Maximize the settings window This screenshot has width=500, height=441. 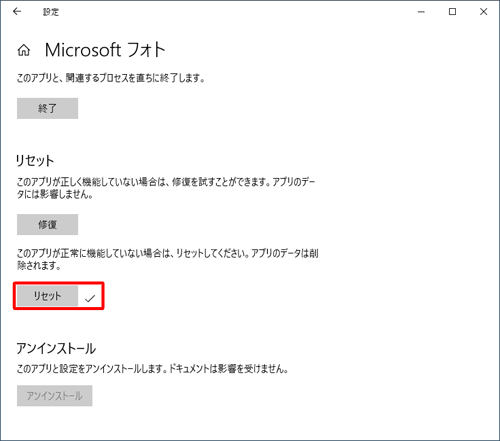[452, 12]
